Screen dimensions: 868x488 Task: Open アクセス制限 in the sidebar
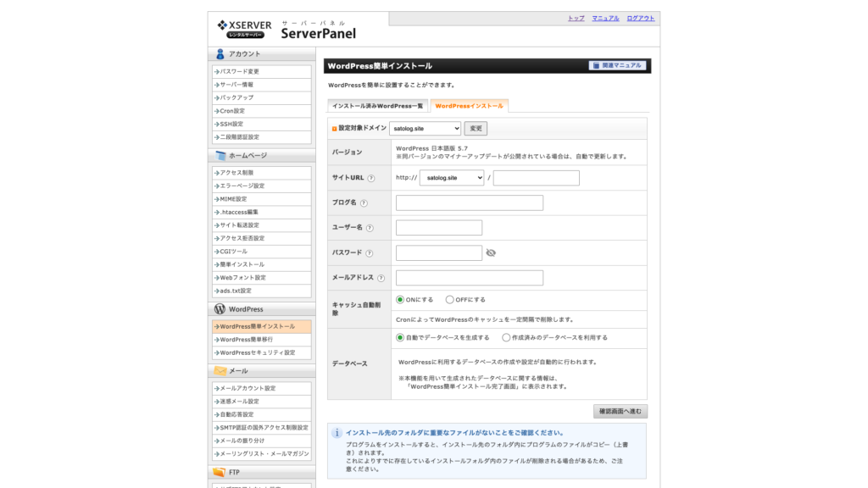(261, 173)
